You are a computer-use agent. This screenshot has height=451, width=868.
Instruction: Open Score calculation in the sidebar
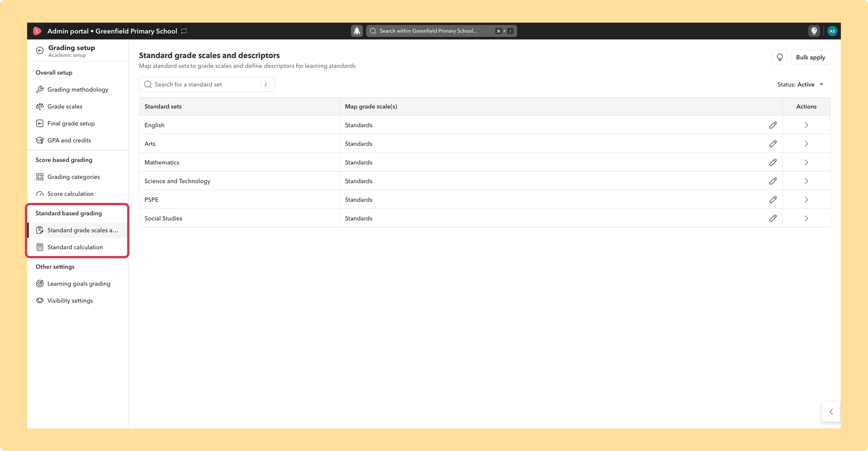pyautogui.click(x=78, y=194)
